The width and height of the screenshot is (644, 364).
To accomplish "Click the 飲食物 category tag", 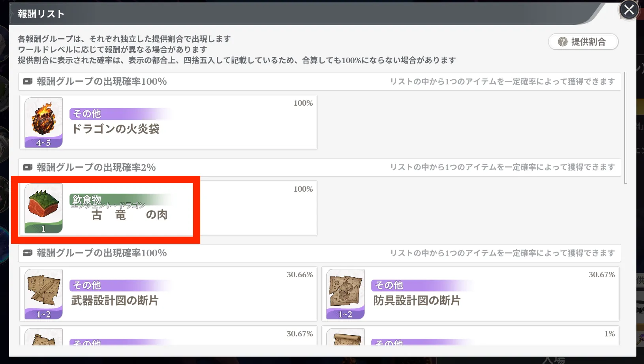I will (87, 200).
